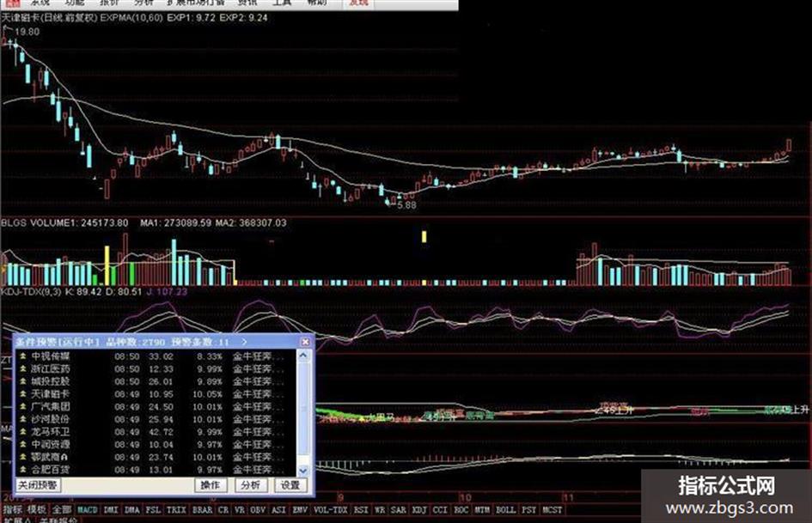Select the KDJ indicator tab
The height and width of the screenshot is (523, 812).
click(419, 510)
